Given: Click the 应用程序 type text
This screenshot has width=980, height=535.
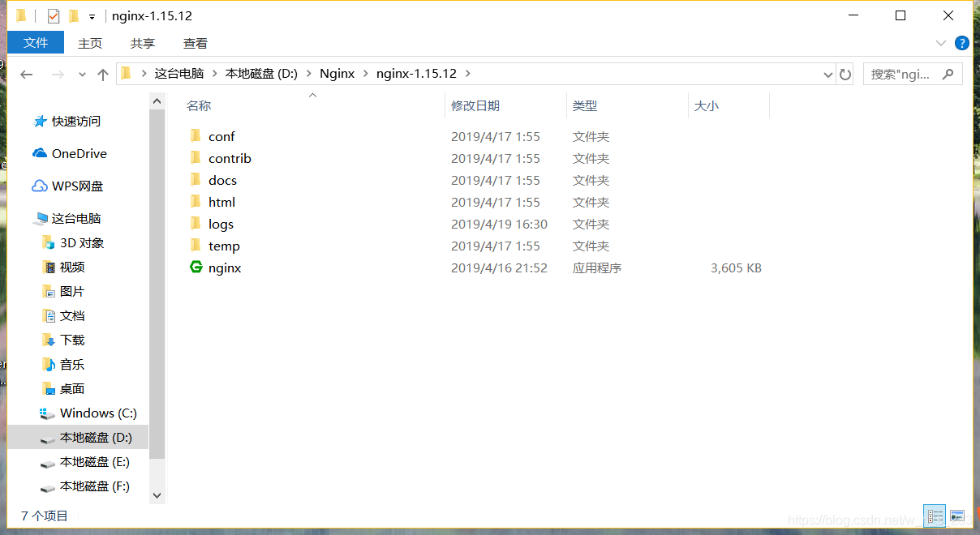Looking at the screenshot, I should [597, 267].
